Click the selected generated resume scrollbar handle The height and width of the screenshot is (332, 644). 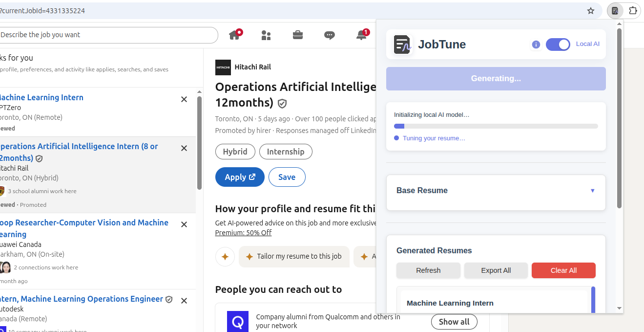(593, 300)
